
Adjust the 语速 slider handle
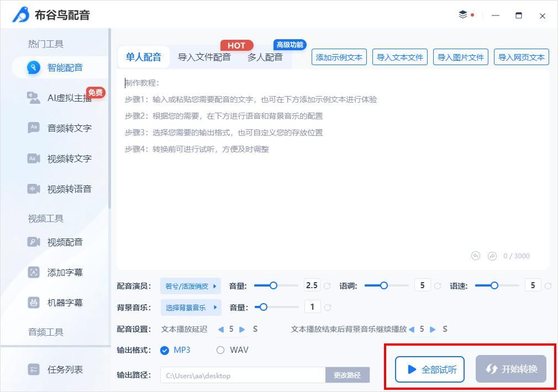coord(494,285)
